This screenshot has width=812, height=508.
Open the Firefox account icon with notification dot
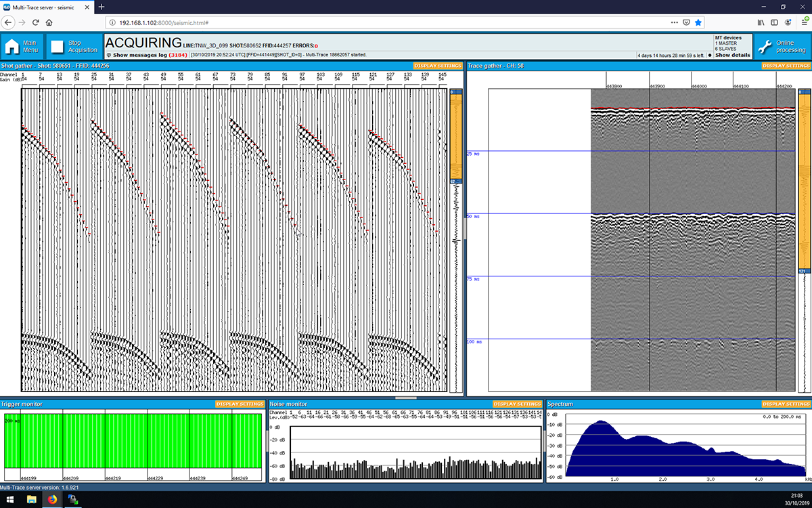788,22
